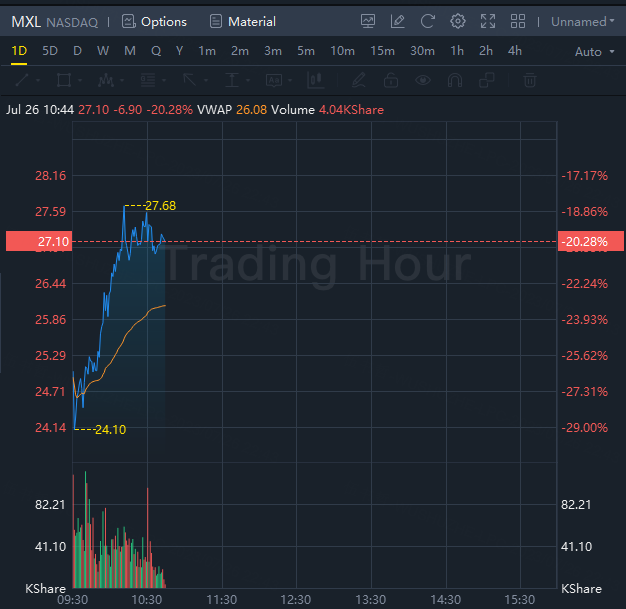Image resolution: width=626 pixels, height=609 pixels.
Task: Expand the Unnamed layout dropdown
Action: (583, 21)
